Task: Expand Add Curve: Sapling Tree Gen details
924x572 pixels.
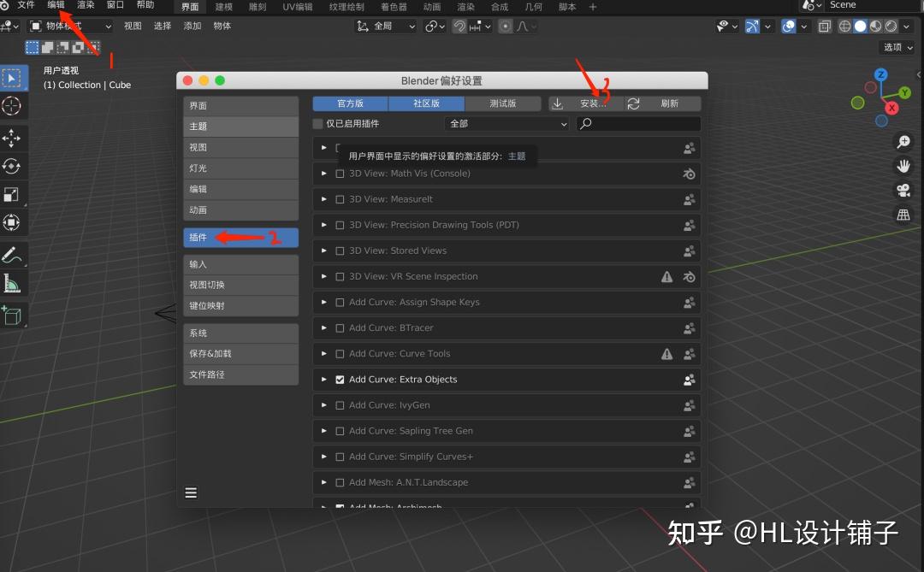Action: (x=323, y=431)
